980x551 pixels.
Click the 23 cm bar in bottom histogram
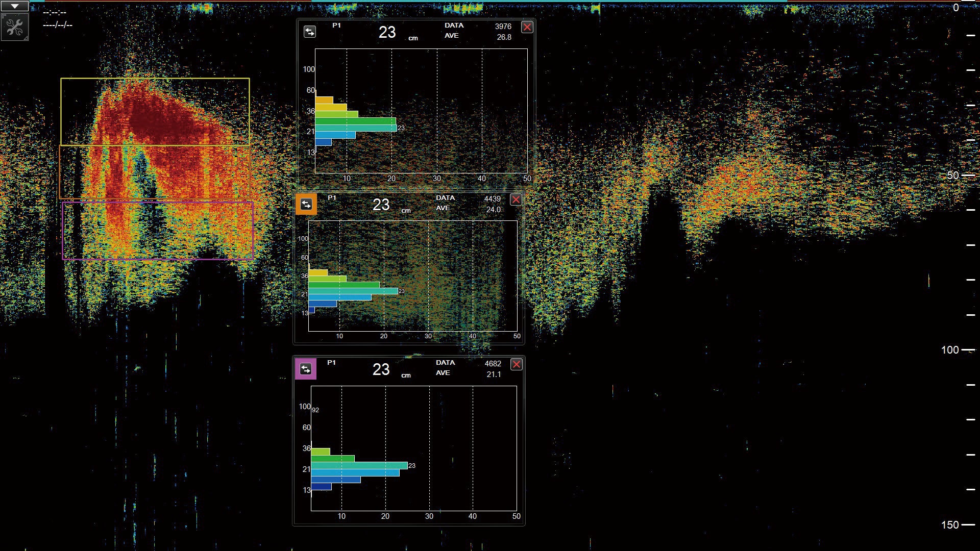359,465
